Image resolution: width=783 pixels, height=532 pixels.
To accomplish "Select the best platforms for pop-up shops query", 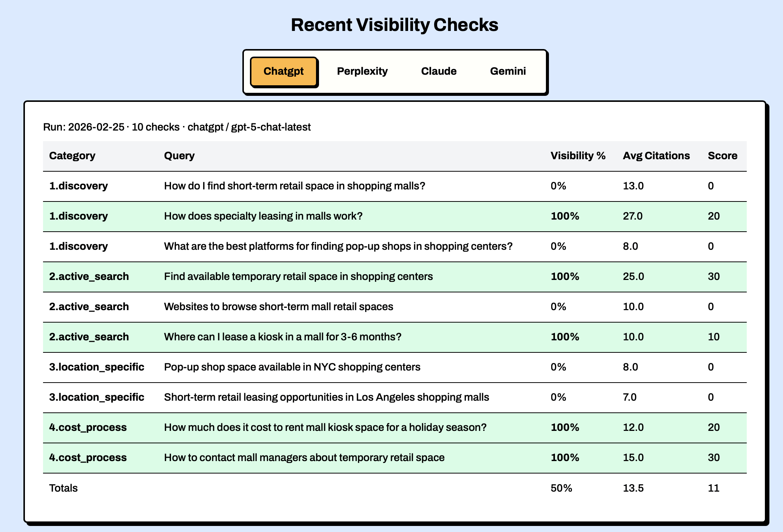I will tap(338, 246).
